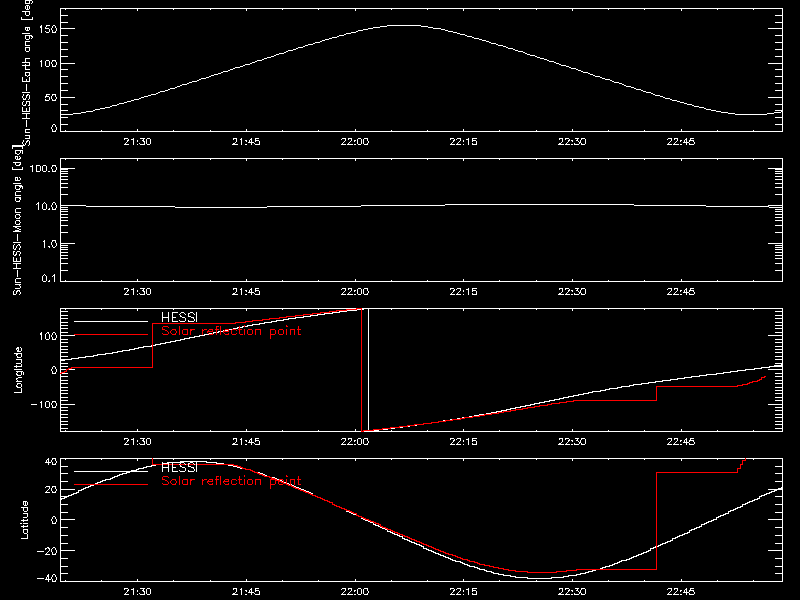Click white HESSI legend line in Longitude plot
This screenshot has width=800, height=600.
(x=111, y=321)
